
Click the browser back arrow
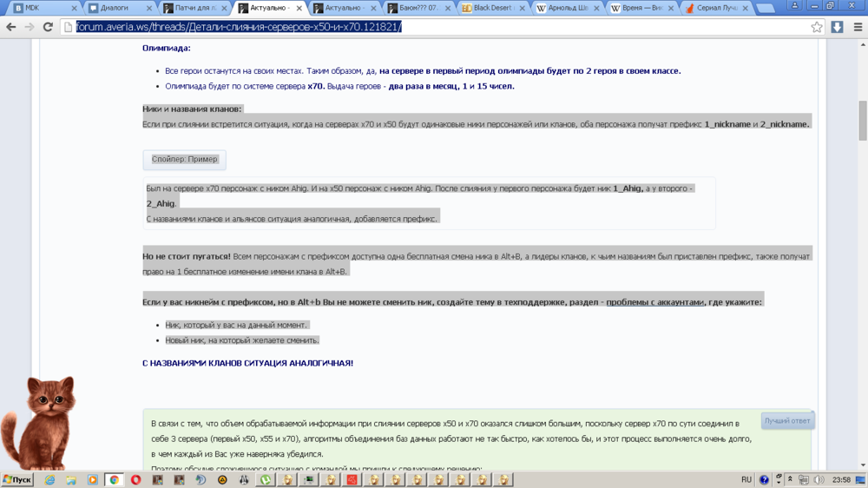point(10,27)
